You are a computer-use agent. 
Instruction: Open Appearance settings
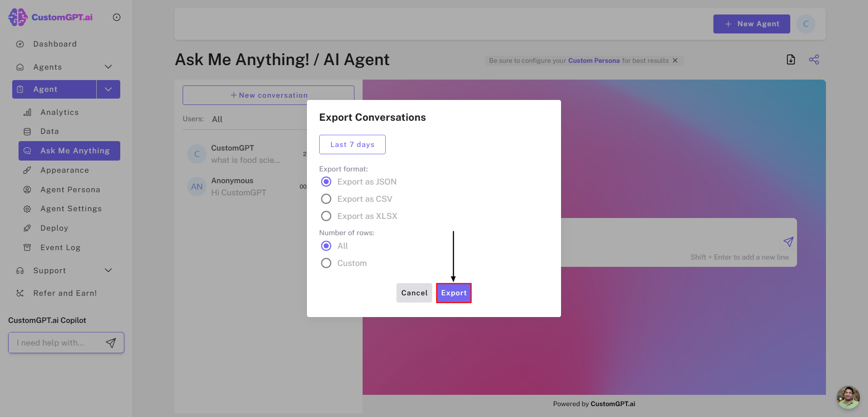click(65, 170)
